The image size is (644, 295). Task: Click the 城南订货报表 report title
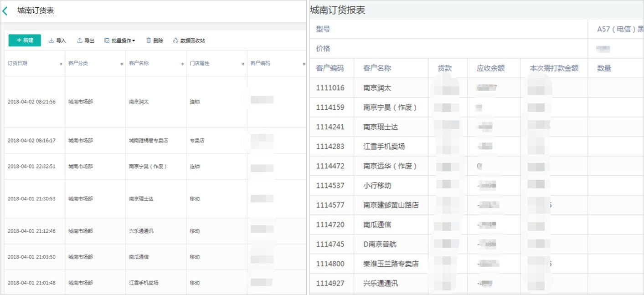[x=337, y=10]
